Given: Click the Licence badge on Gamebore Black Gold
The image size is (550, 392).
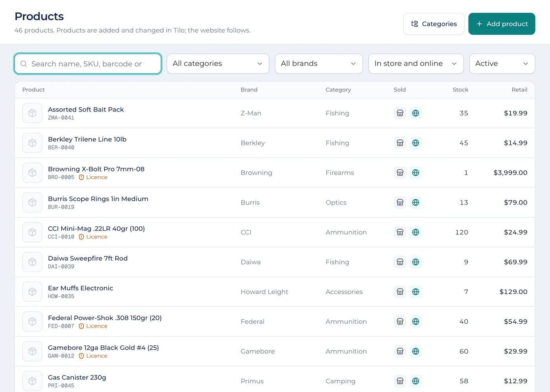Looking at the screenshot, I should [93, 356].
